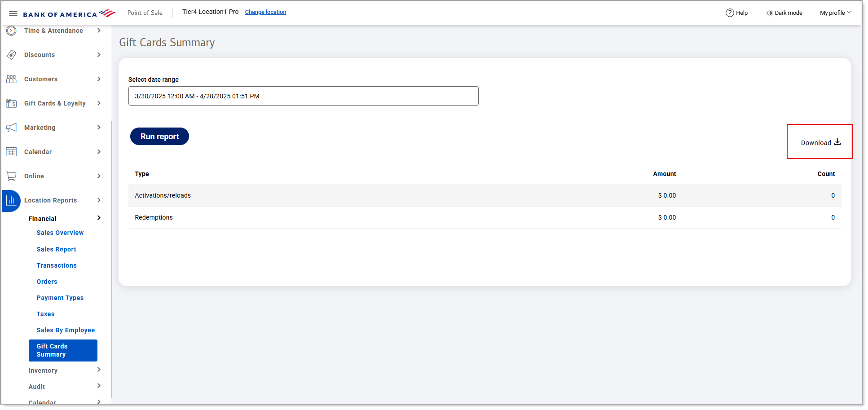
Task: Click the Count column header
Action: pyautogui.click(x=826, y=174)
